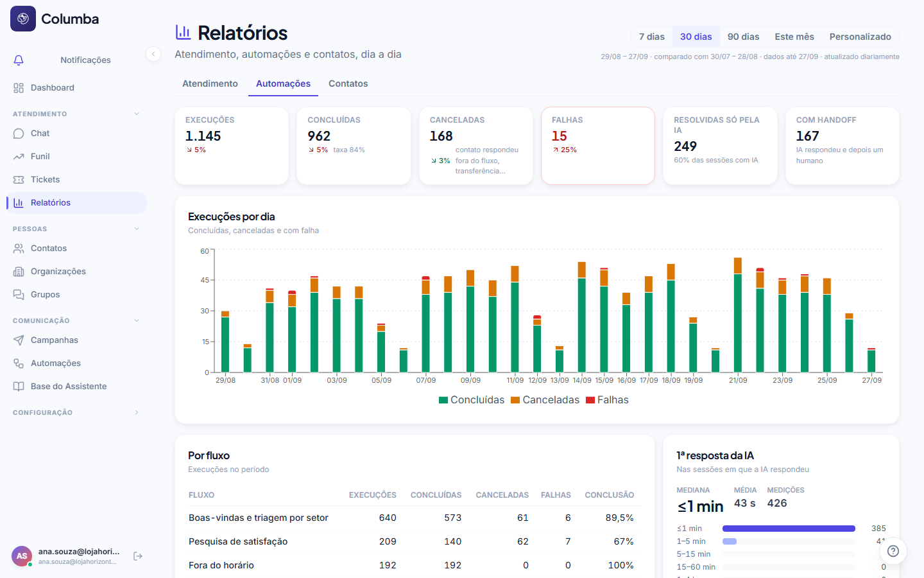This screenshot has height=578, width=924.
Task: Switch to the Atendimento tab
Action: [x=210, y=84]
